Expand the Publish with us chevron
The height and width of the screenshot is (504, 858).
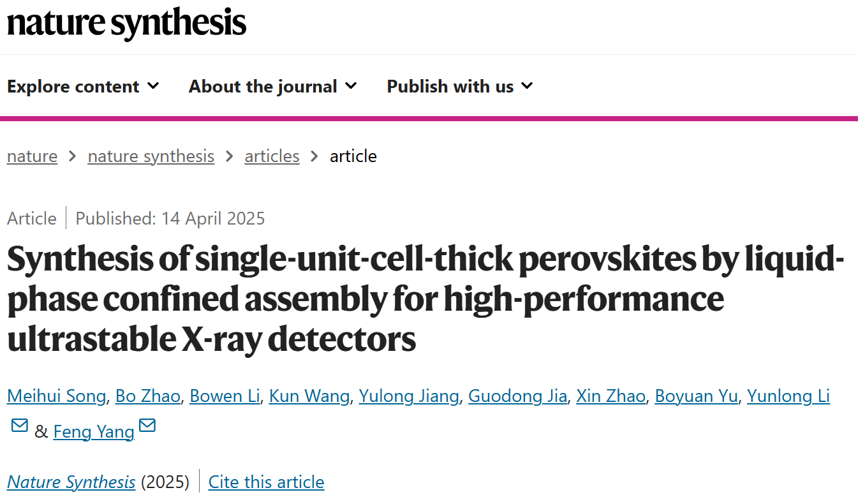coord(527,85)
